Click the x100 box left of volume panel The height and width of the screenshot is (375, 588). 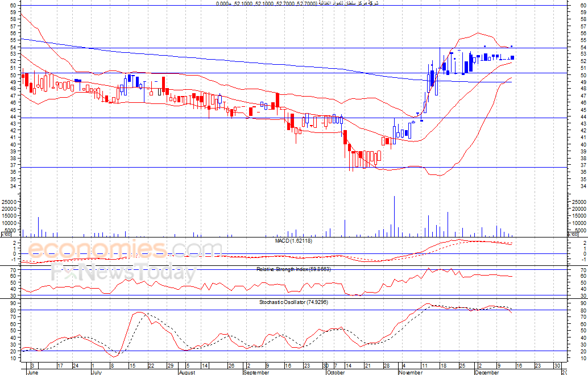(x=6, y=234)
